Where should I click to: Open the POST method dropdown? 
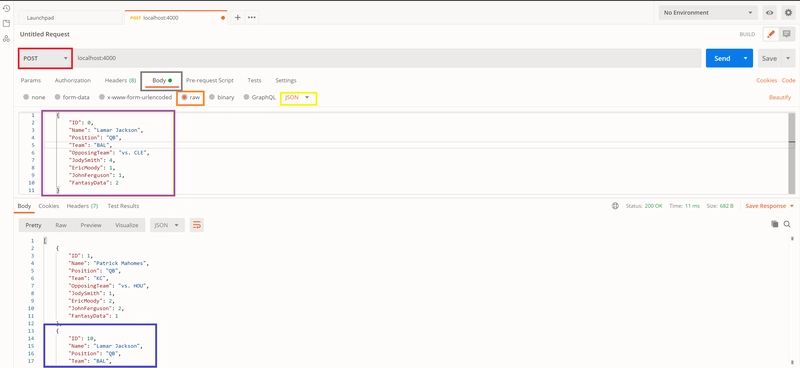[x=45, y=58]
